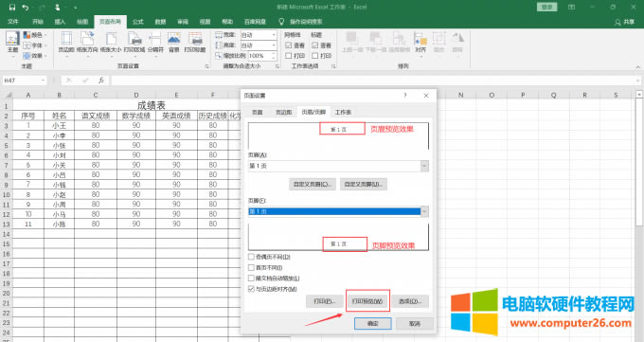Switch to the 工作表 tab in dialog
The height and width of the screenshot is (342, 644).
343,112
